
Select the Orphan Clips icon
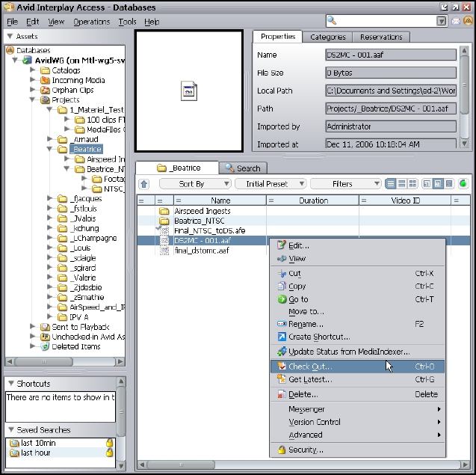click(45, 90)
